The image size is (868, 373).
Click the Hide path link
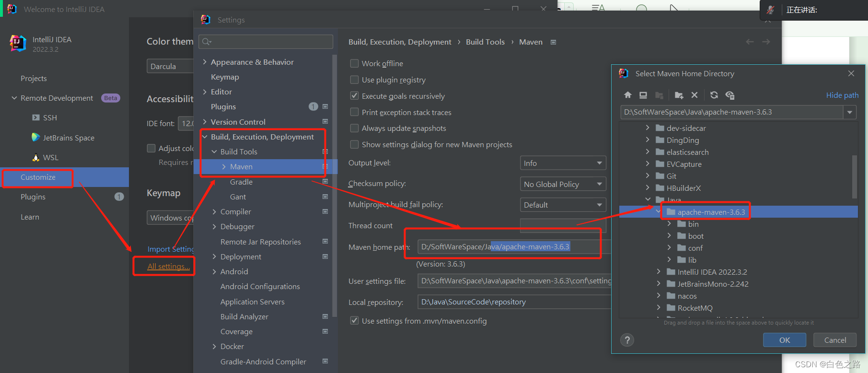[x=842, y=95]
